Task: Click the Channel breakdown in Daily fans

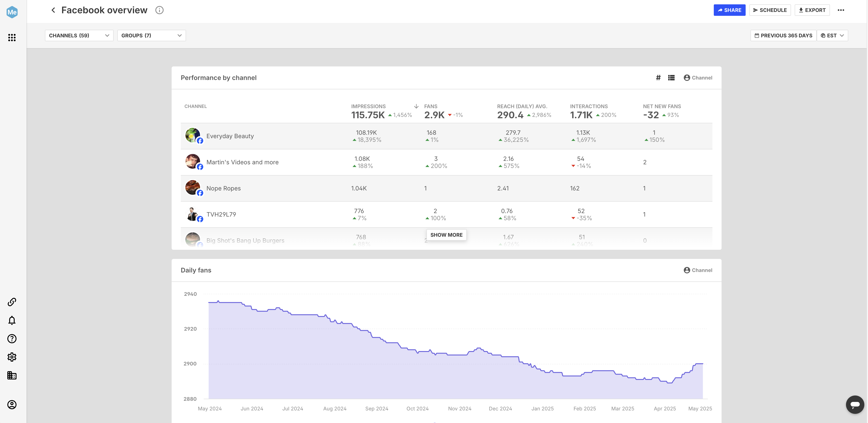Action: pos(698,270)
